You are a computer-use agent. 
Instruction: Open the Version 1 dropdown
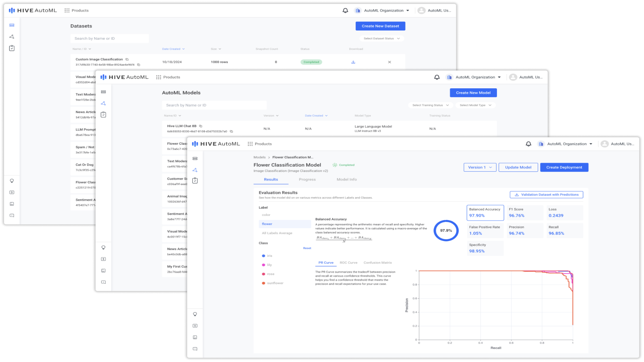point(480,167)
